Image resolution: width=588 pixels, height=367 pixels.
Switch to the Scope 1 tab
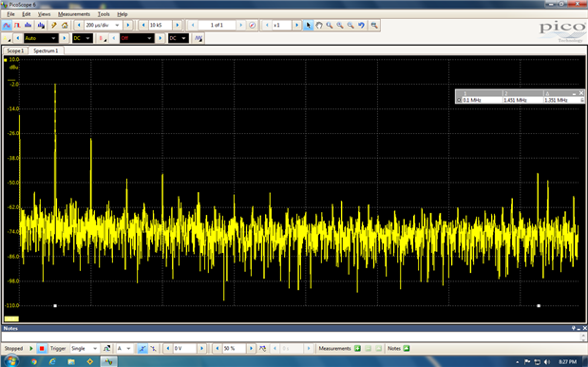click(15, 50)
